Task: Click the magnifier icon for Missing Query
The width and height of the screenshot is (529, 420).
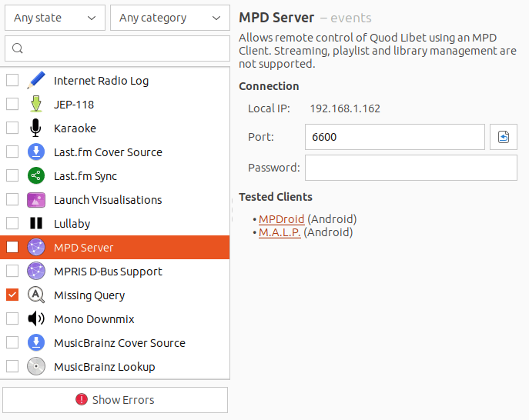Action: click(x=36, y=295)
